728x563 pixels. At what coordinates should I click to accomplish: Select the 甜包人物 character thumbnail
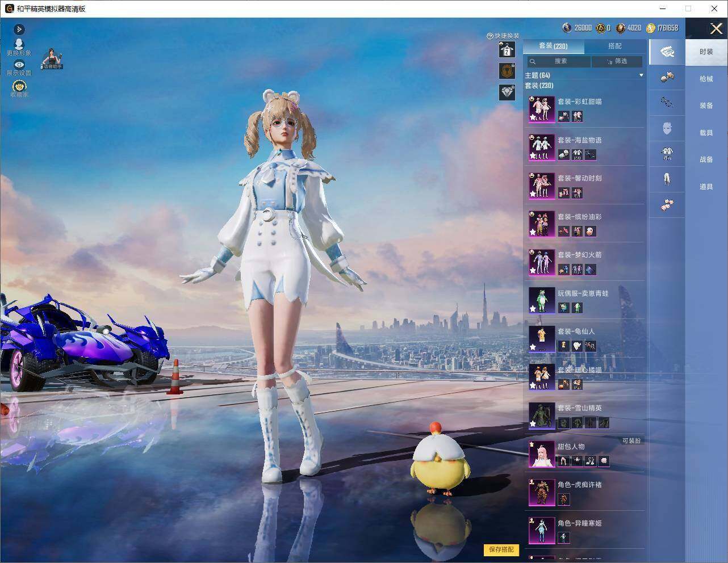[x=542, y=453]
